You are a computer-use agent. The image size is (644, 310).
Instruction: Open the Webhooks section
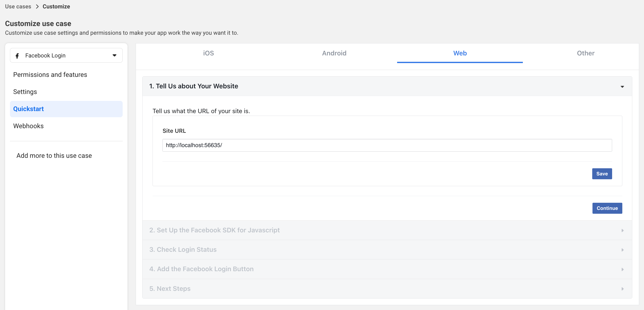point(28,126)
